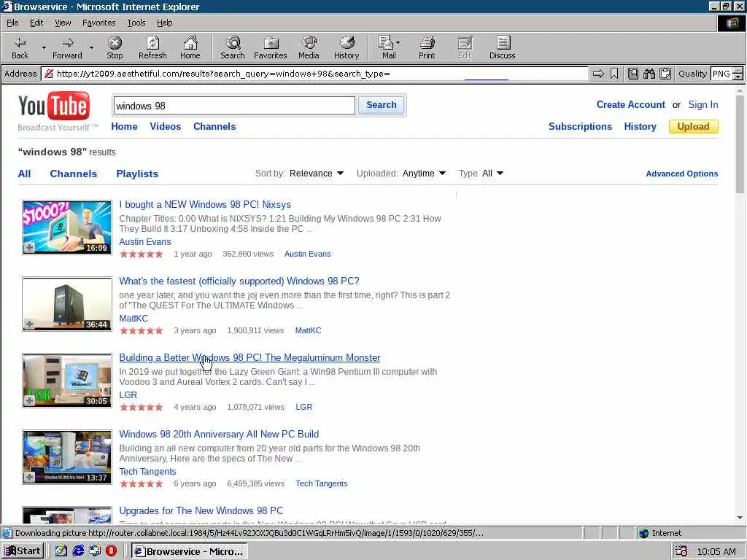Click the bookmark ribbon icon by address bar

[x=614, y=74]
